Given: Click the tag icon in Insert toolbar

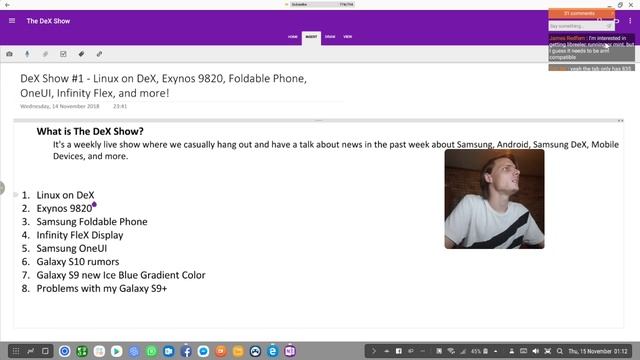Looking at the screenshot, I should click(x=81, y=54).
